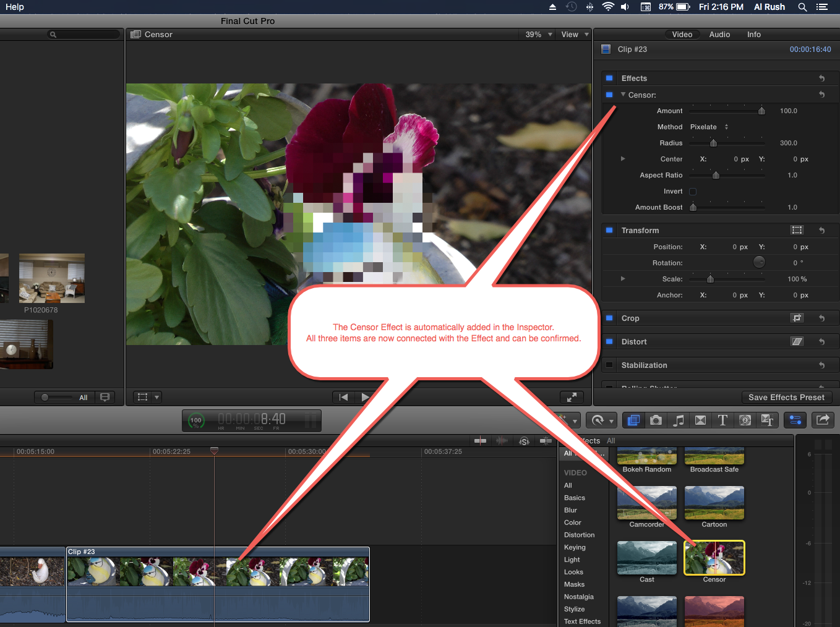840x627 pixels.
Task: Select the P1020678 clip thumbnail
Action: click(52, 278)
